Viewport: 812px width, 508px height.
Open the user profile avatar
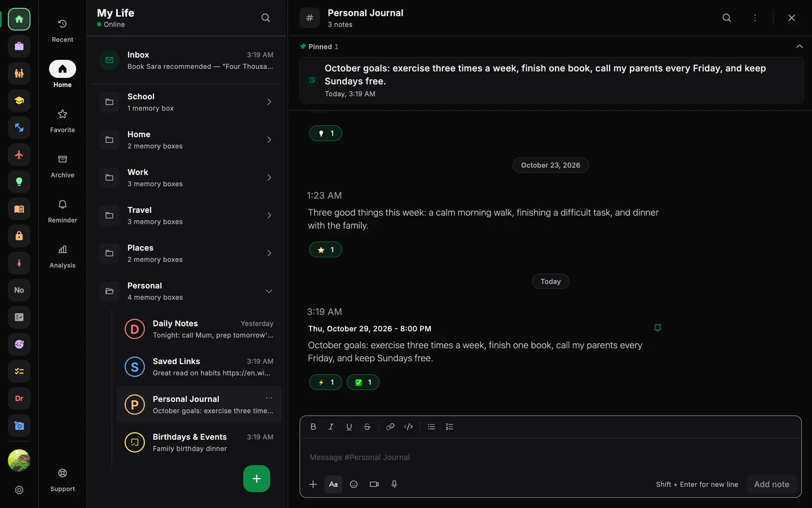pos(19,461)
